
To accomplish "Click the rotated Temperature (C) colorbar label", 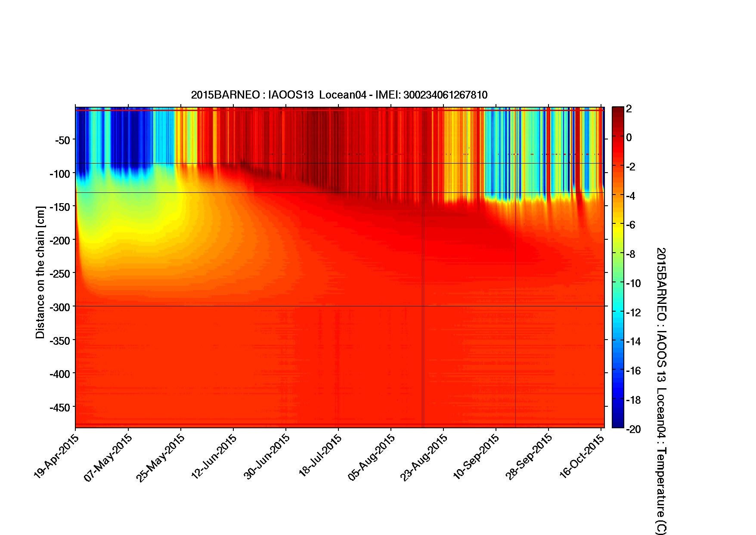I will point(661,390).
